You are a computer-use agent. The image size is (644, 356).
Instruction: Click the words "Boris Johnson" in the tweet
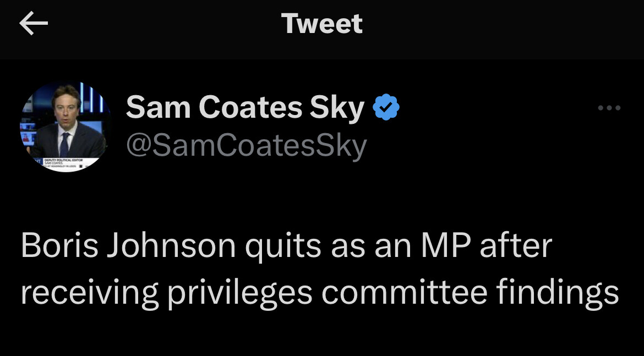pyautogui.click(x=128, y=245)
